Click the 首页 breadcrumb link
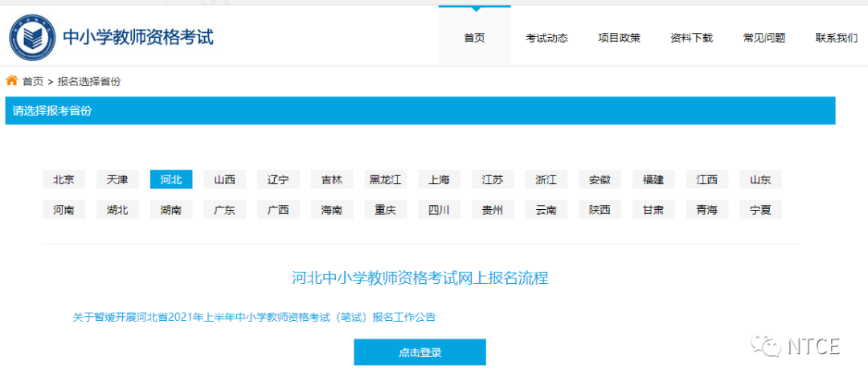The height and width of the screenshot is (382, 868). pyautogui.click(x=33, y=81)
